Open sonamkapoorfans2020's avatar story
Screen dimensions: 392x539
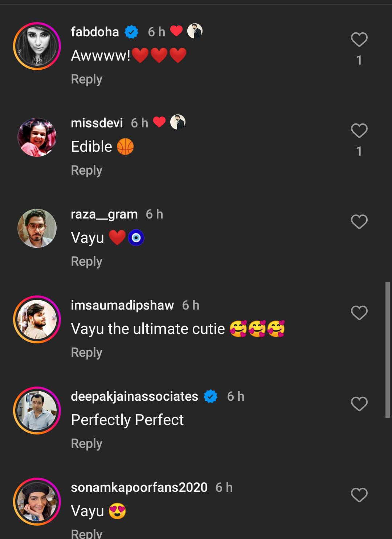point(37,502)
